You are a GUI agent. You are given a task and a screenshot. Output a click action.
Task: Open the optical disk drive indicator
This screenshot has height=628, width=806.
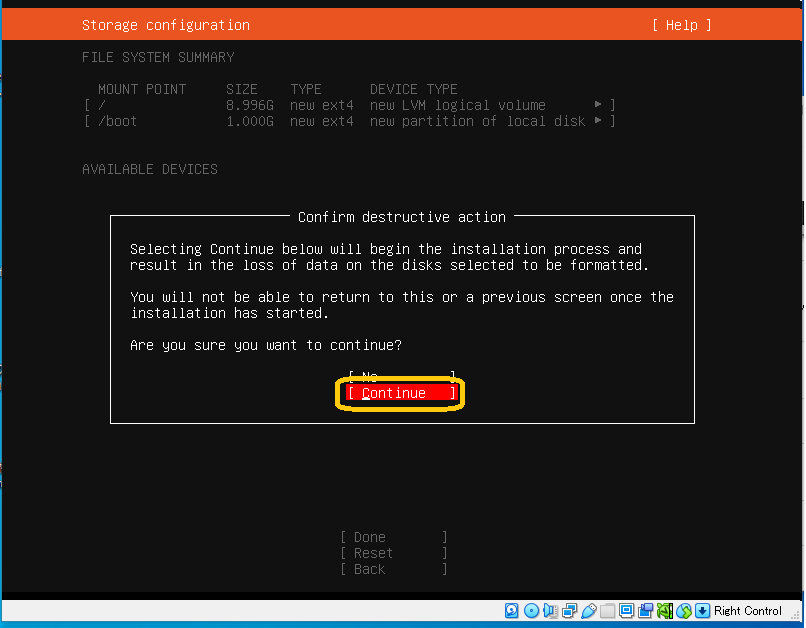(531, 610)
